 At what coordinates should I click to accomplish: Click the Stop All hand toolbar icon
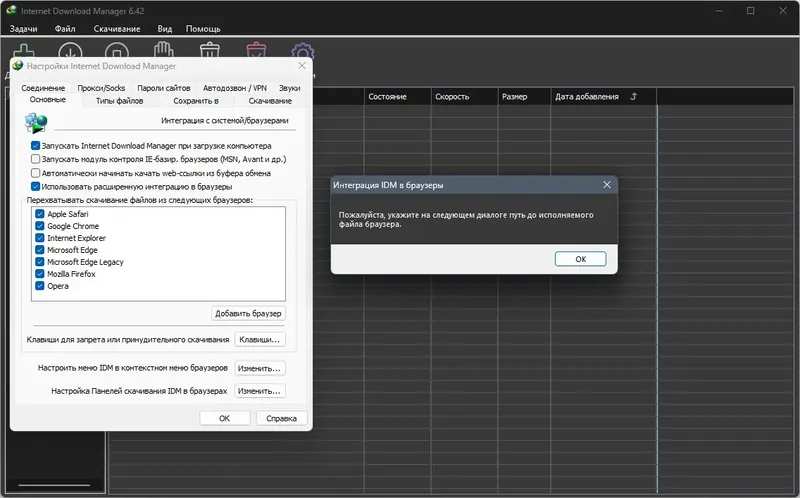pos(164,50)
